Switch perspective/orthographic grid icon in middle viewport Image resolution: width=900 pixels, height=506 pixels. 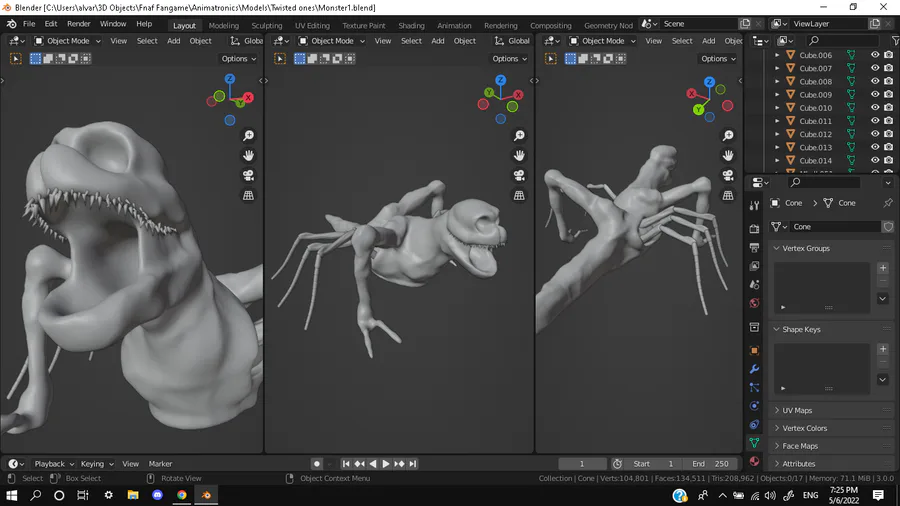click(519, 196)
